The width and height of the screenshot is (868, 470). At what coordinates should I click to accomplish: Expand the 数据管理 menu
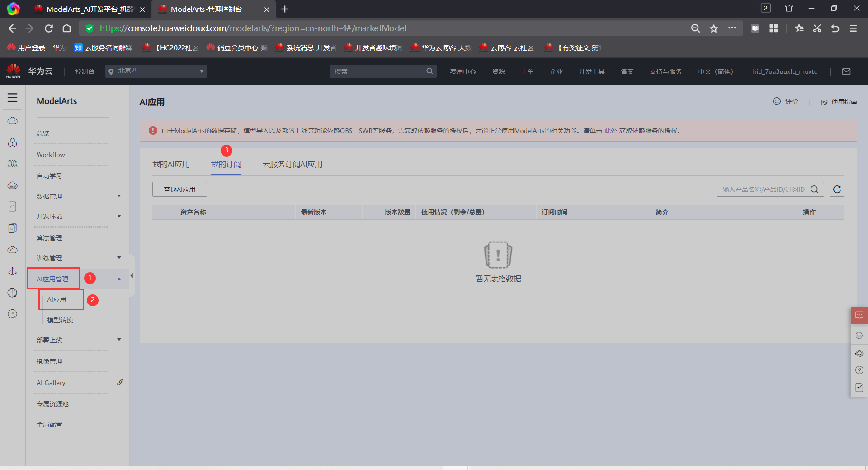[x=119, y=196]
